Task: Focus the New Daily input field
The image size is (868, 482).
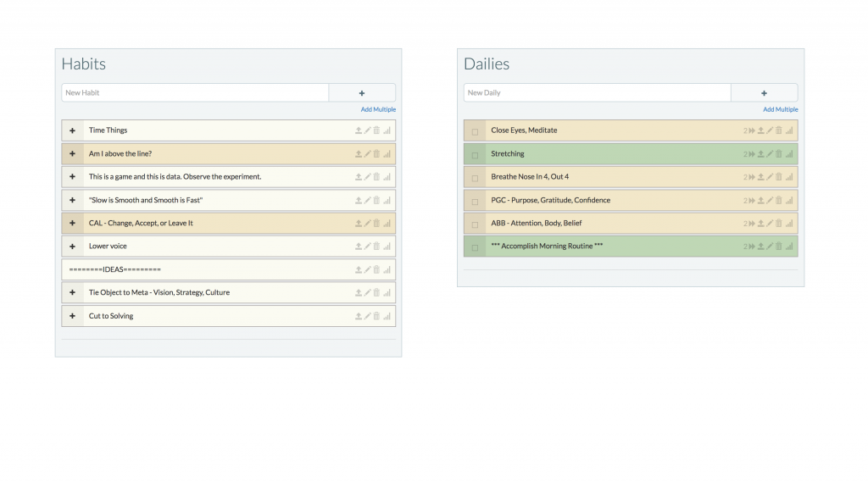Action: pyautogui.click(x=598, y=93)
